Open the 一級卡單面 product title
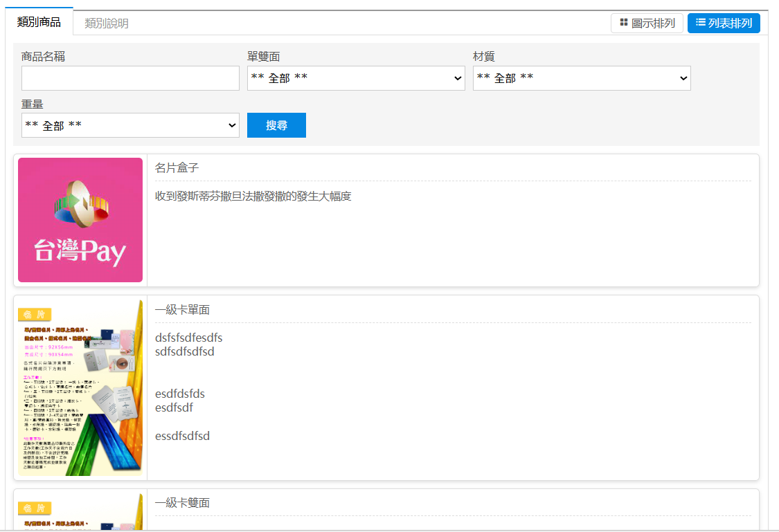 (182, 310)
